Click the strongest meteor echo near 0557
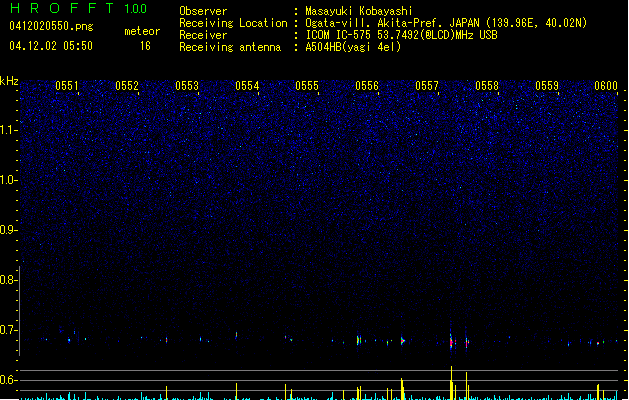629x400 pixels. pos(451,341)
